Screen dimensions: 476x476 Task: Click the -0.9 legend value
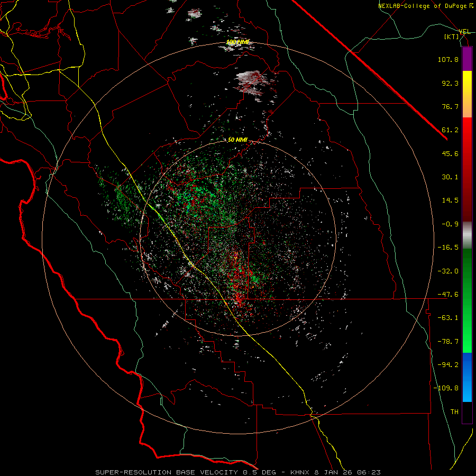(x=450, y=224)
